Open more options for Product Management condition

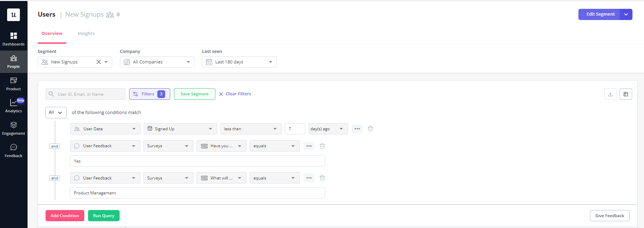tap(309, 178)
